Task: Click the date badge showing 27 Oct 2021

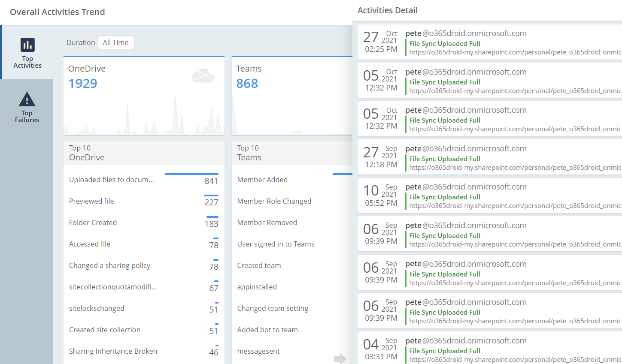Action: (380, 42)
